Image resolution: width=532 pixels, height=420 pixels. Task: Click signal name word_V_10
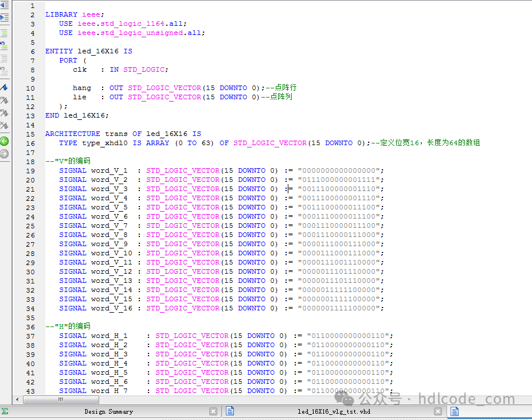[x=112, y=253]
